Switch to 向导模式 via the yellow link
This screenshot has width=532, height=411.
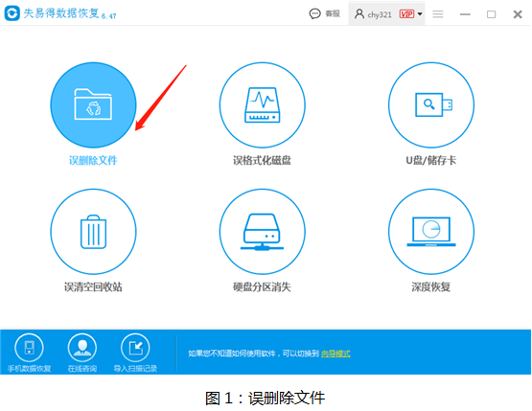335,354
